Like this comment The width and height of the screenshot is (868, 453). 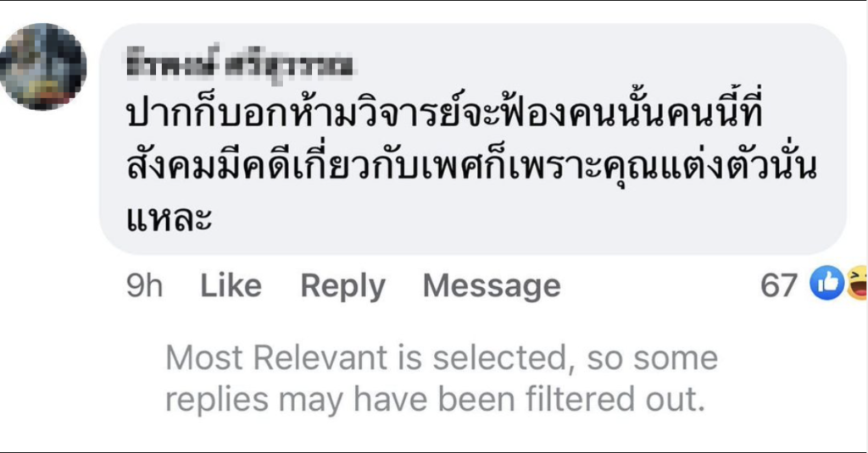click(x=231, y=286)
